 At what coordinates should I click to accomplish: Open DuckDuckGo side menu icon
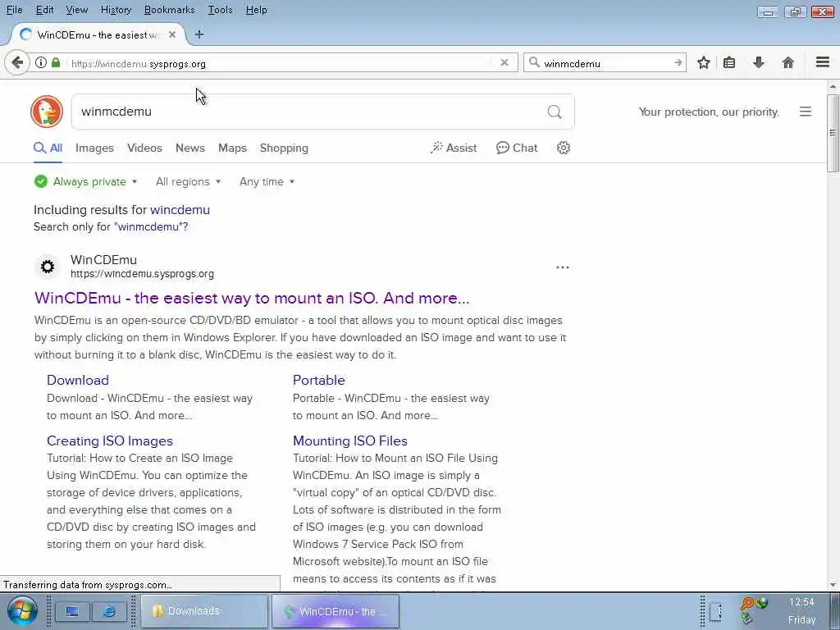tap(806, 112)
